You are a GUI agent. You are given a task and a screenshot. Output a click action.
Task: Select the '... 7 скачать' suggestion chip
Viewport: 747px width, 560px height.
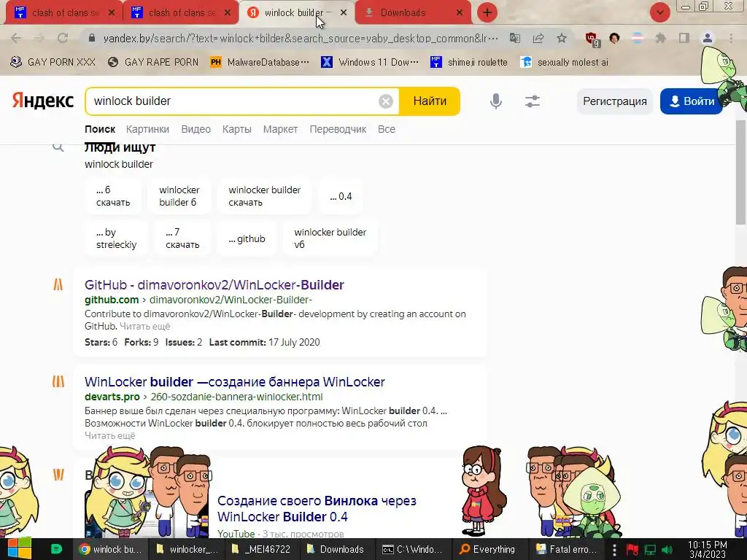182,238
